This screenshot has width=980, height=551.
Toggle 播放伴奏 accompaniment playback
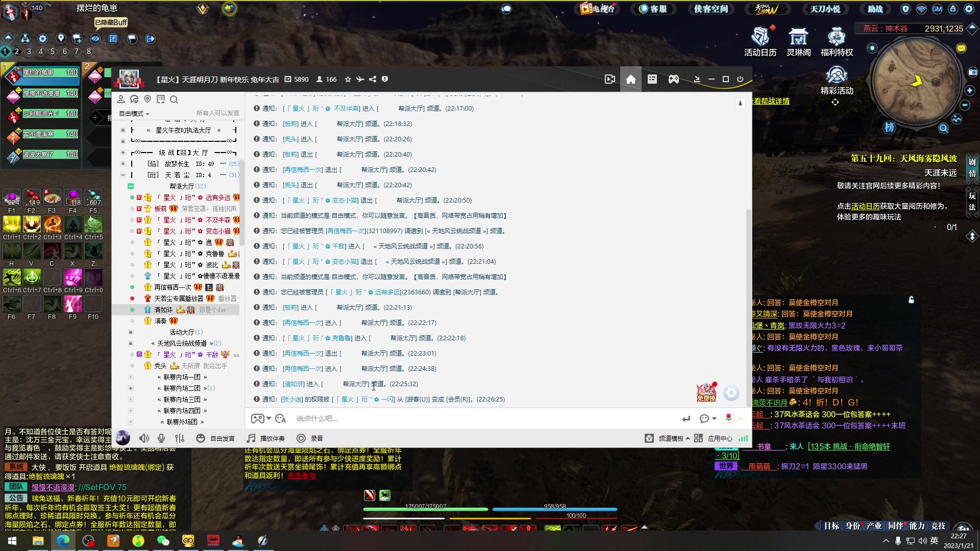click(x=266, y=438)
